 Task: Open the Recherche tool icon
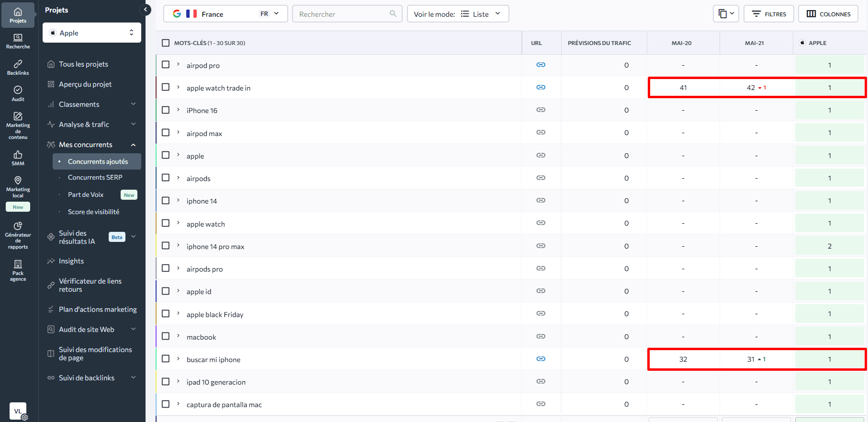18,41
